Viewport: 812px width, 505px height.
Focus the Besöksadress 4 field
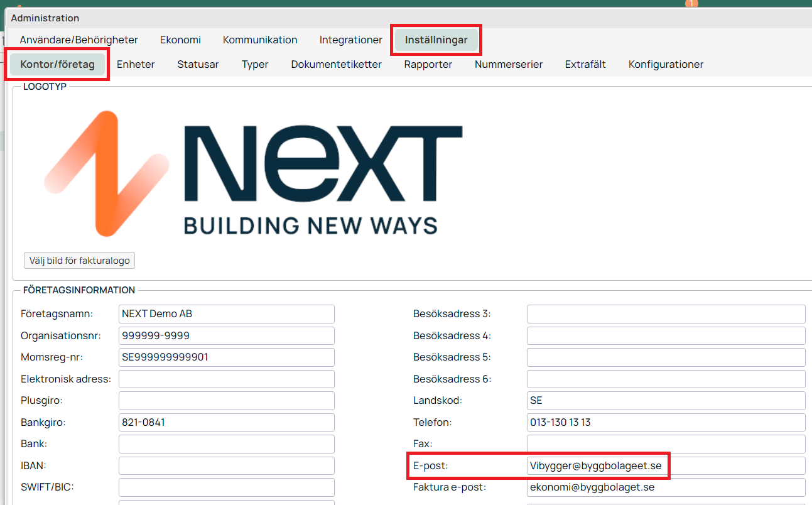(666, 336)
